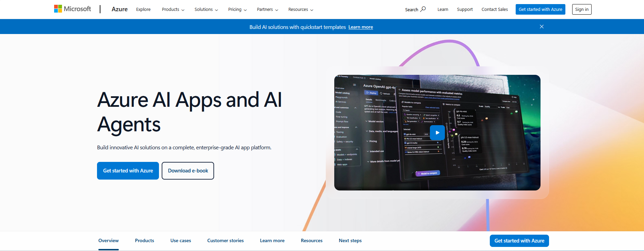The image size is (644, 251).
Task: Expand the Solutions dropdown
Action: click(206, 10)
